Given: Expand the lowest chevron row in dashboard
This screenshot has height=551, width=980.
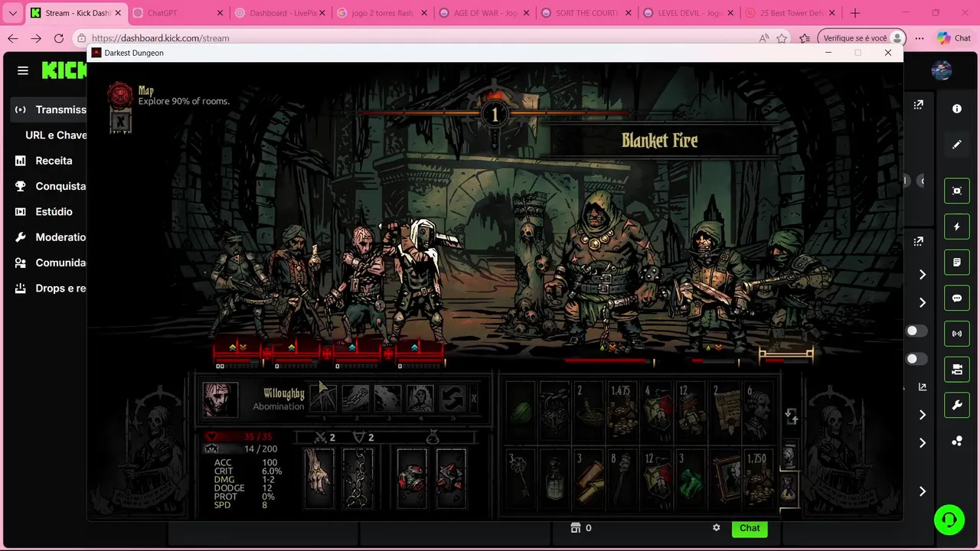Looking at the screenshot, I should click(x=923, y=491).
